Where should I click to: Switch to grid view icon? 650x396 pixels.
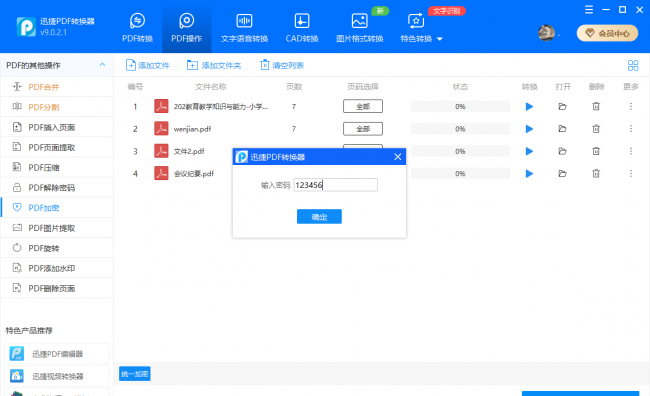point(633,65)
